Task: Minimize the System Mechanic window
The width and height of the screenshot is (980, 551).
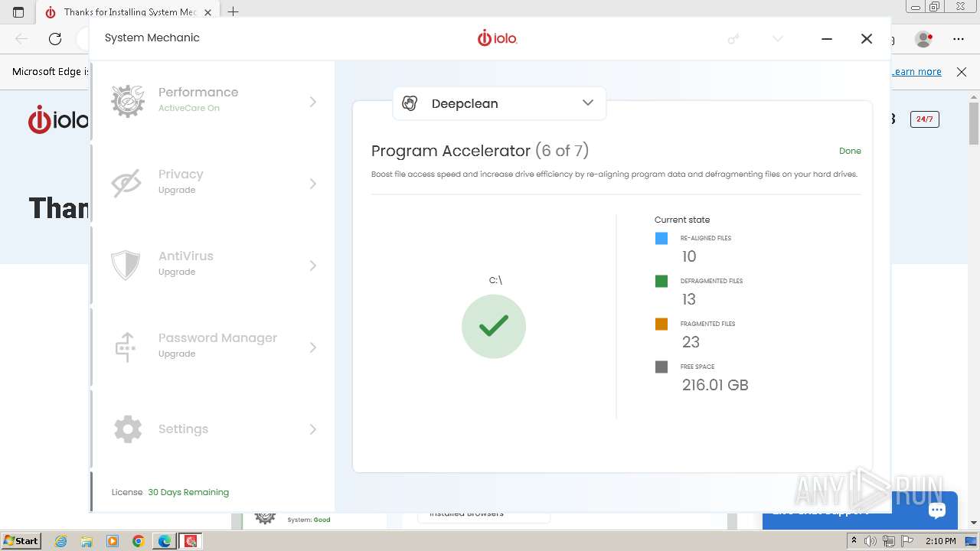Action: pyautogui.click(x=827, y=38)
